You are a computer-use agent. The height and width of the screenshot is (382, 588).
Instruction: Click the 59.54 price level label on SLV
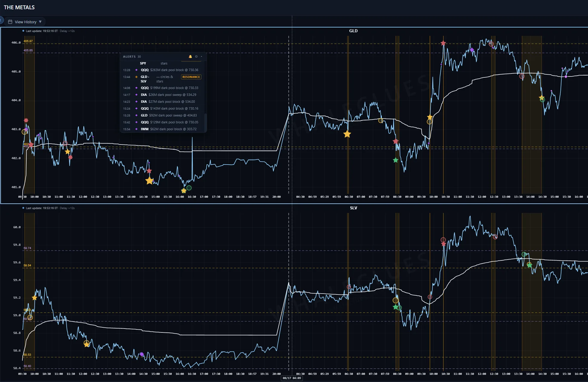click(27, 265)
